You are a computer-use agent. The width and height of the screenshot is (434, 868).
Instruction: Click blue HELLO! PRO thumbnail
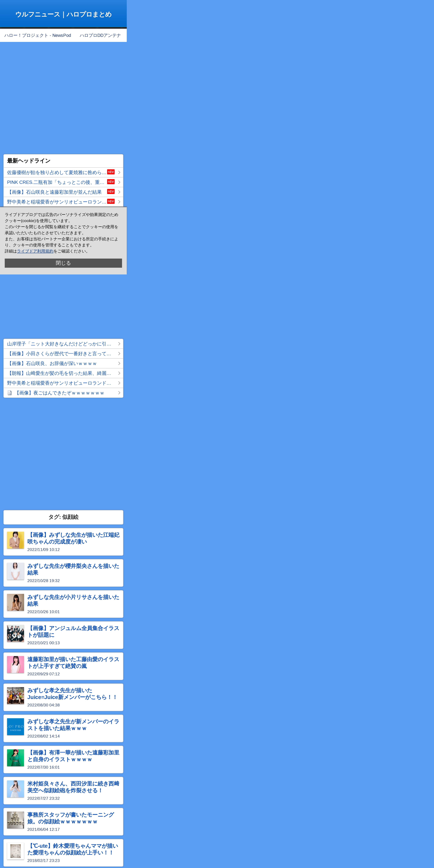pyautogui.click(x=16, y=727)
